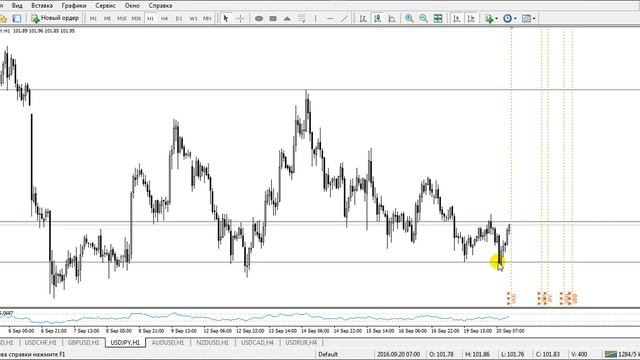This screenshot has width=640, height=360.
Task: Open the Сервис menu
Action: (105, 6)
